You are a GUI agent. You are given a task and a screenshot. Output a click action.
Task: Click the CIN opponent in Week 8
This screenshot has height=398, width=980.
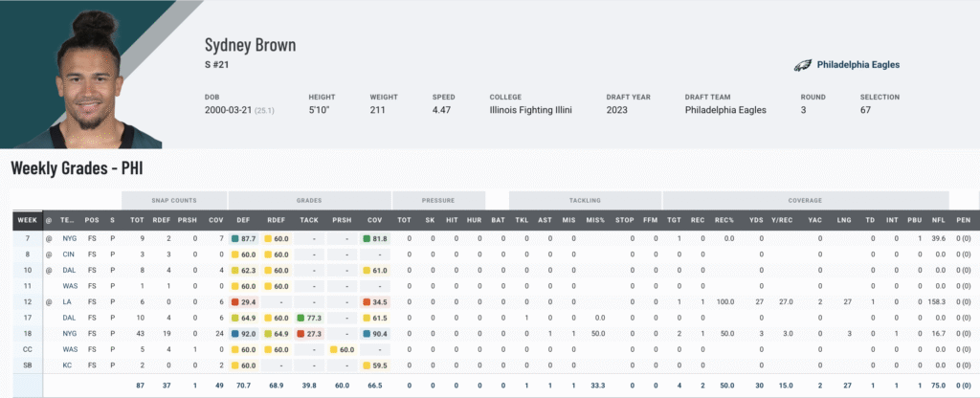69,254
